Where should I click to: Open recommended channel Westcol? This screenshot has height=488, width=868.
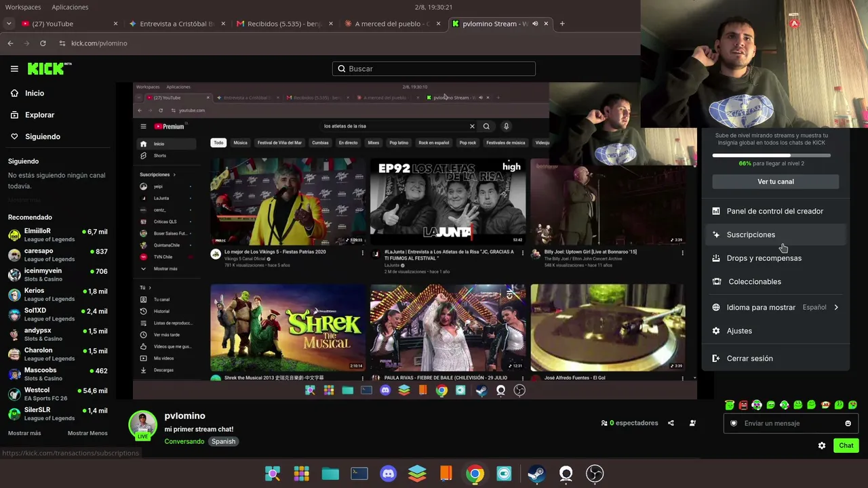coord(58,394)
